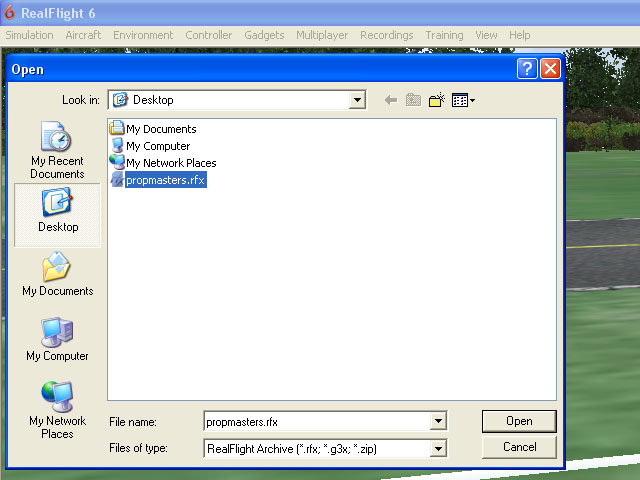Open the View menu in menu bar
640x480 pixels.
point(486,35)
